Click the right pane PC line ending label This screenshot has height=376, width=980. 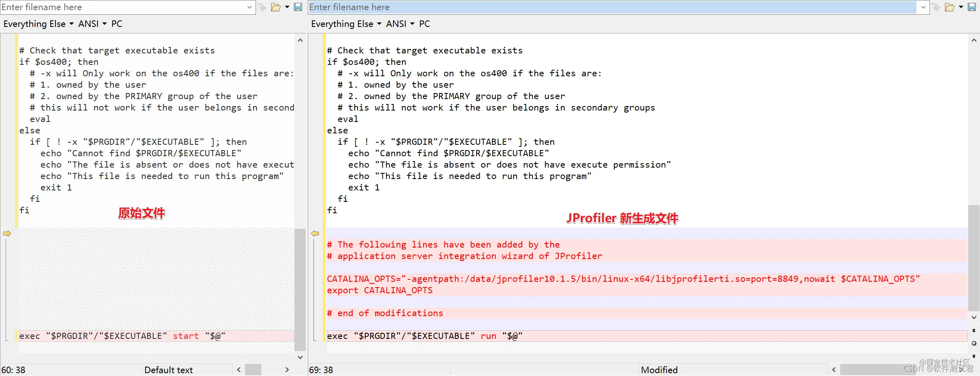pyautogui.click(x=425, y=24)
